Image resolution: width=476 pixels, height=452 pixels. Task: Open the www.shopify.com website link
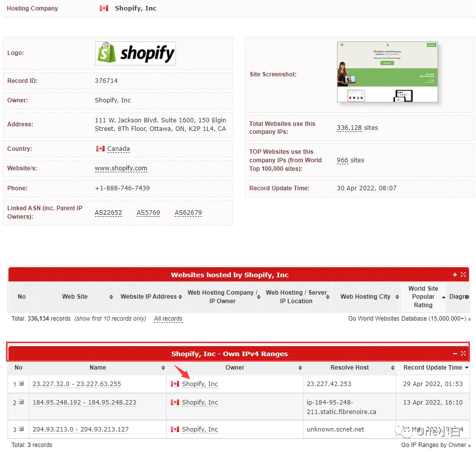pos(121,168)
